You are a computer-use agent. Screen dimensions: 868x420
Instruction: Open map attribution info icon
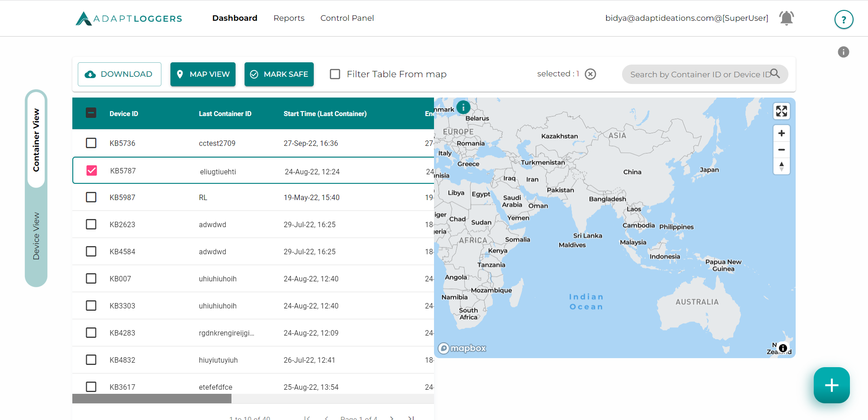click(783, 348)
